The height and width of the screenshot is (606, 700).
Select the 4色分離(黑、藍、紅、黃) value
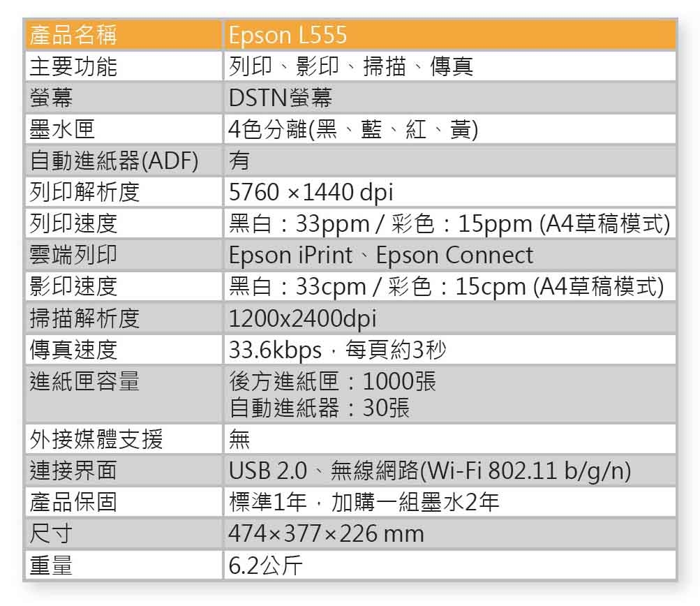click(353, 129)
